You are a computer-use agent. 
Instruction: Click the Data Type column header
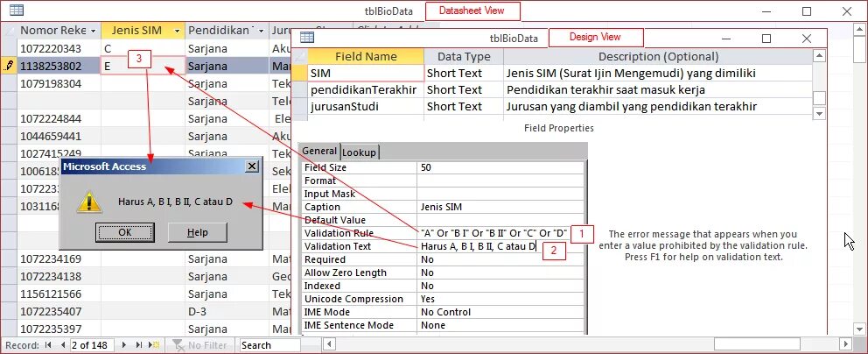464,56
